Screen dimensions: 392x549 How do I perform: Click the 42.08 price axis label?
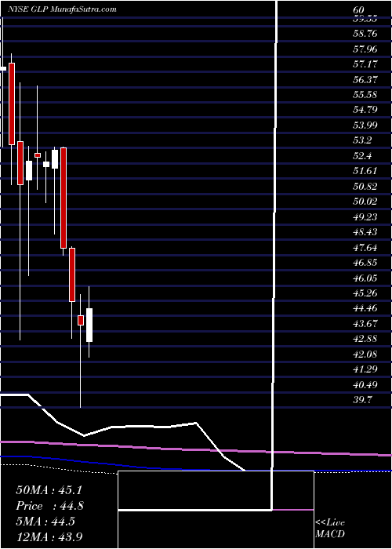[x=365, y=354]
